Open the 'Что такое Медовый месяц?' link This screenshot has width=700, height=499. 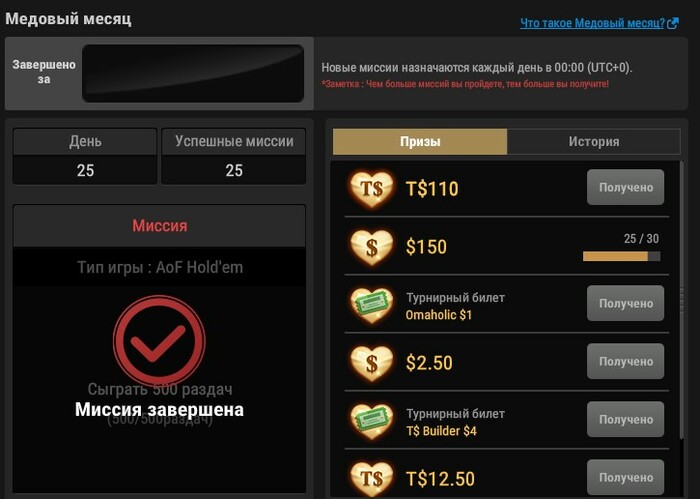(592, 23)
